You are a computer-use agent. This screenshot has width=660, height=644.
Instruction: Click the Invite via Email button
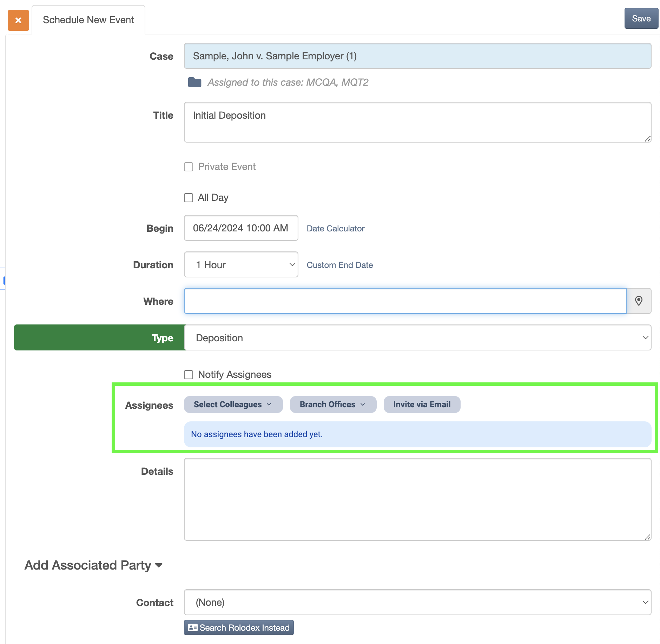[422, 404]
